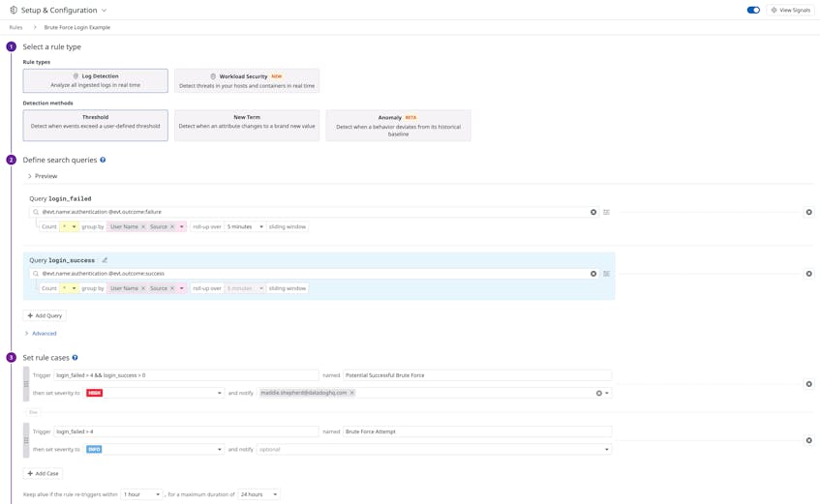Go to the Rules breadcrumb
The image size is (820, 504).
tap(15, 27)
